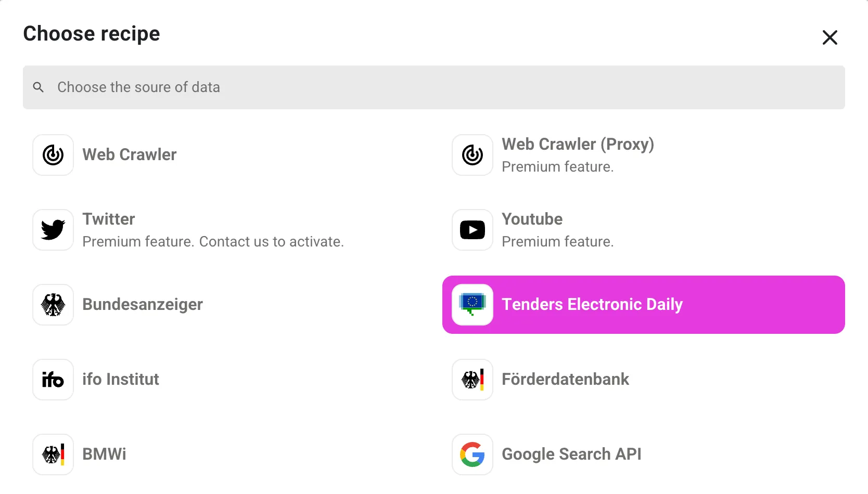The image size is (868, 494).
Task: Click the BMWi eagle flag icon
Action: (x=53, y=454)
